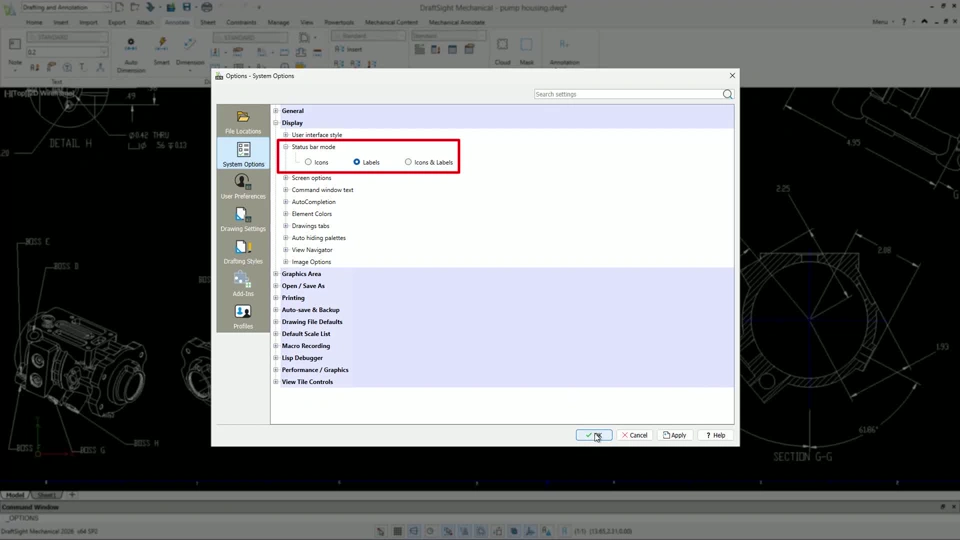Open the Constraints ribbon tab

pyautogui.click(x=241, y=22)
